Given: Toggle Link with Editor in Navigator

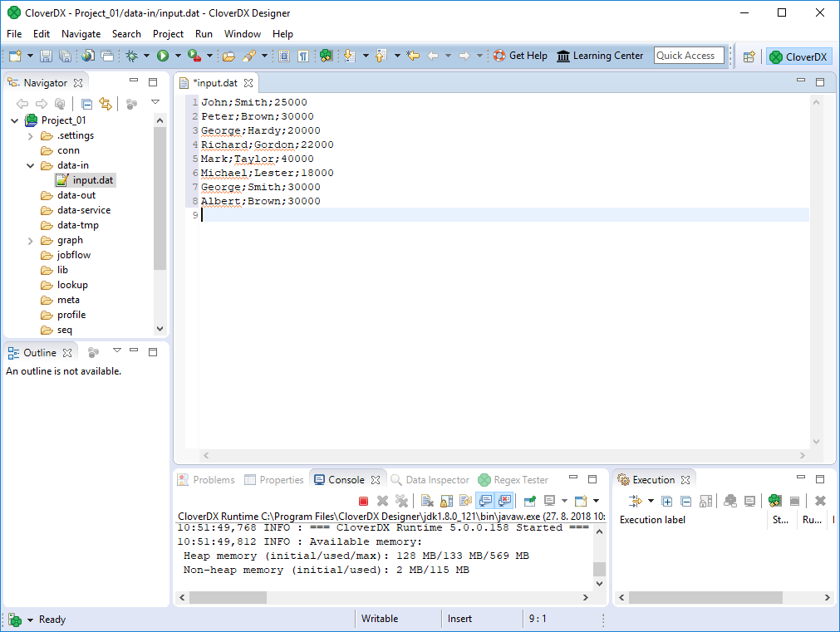Looking at the screenshot, I should tap(106, 104).
